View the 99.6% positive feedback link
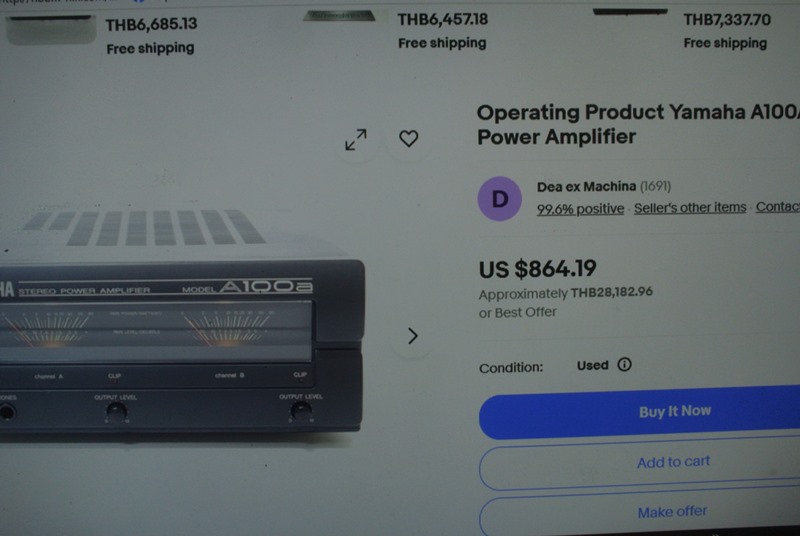 pos(580,209)
